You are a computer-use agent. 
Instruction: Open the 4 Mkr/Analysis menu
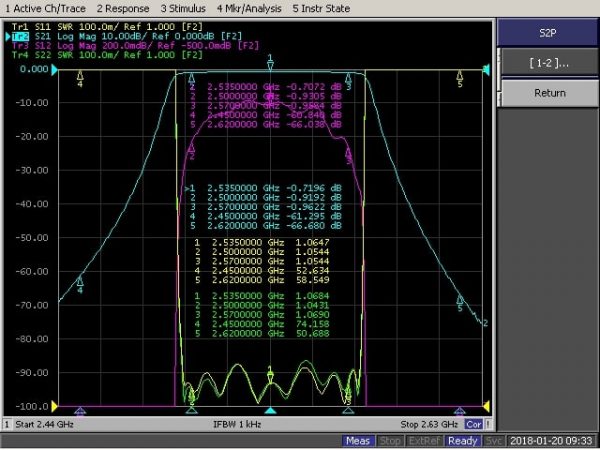coord(249,8)
